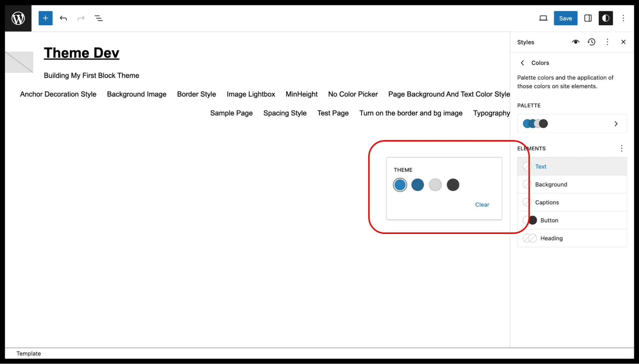Select the site logo placeholder image
Viewport: 639px width, 364px height.
point(19,62)
